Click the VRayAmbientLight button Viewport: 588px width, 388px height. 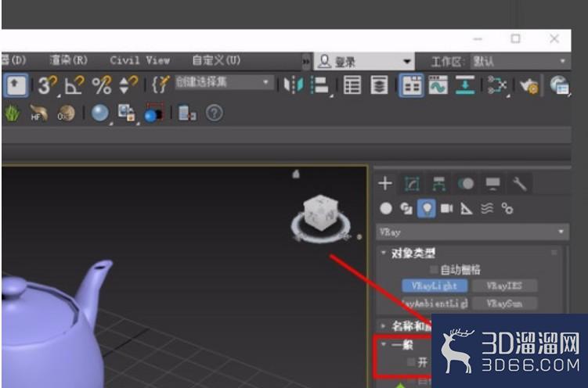(x=435, y=303)
